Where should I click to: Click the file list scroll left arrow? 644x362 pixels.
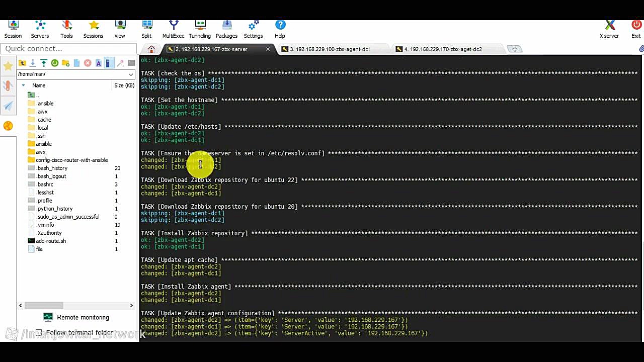click(x=21, y=305)
